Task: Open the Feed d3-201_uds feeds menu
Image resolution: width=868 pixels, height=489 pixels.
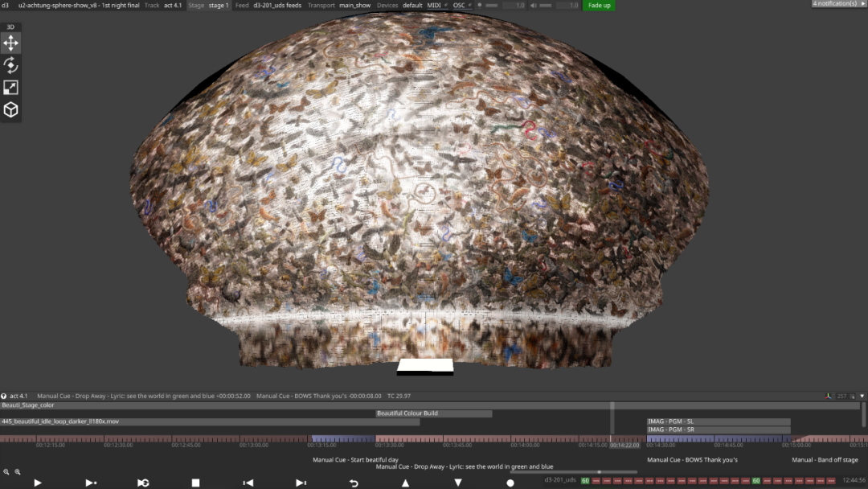Action: (x=268, y=5)
